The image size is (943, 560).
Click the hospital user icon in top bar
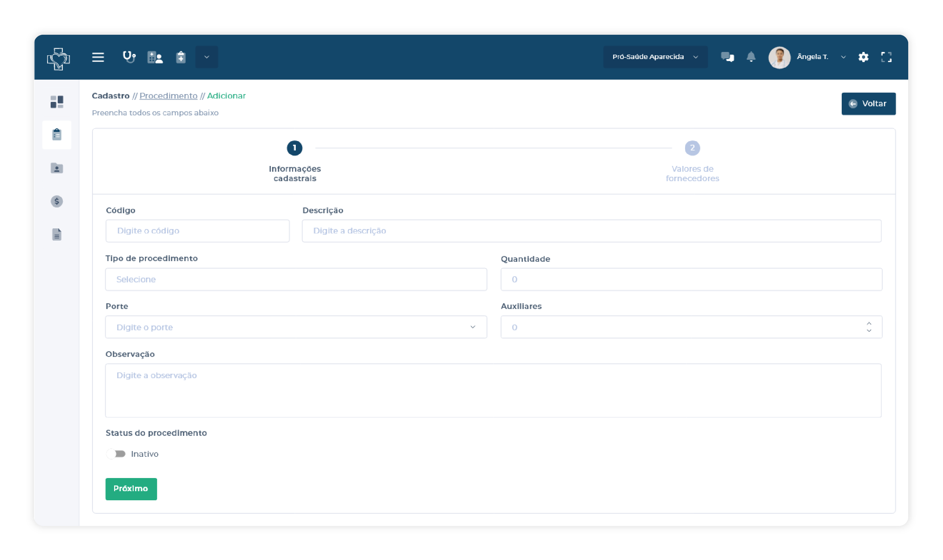tap(155, 57)
